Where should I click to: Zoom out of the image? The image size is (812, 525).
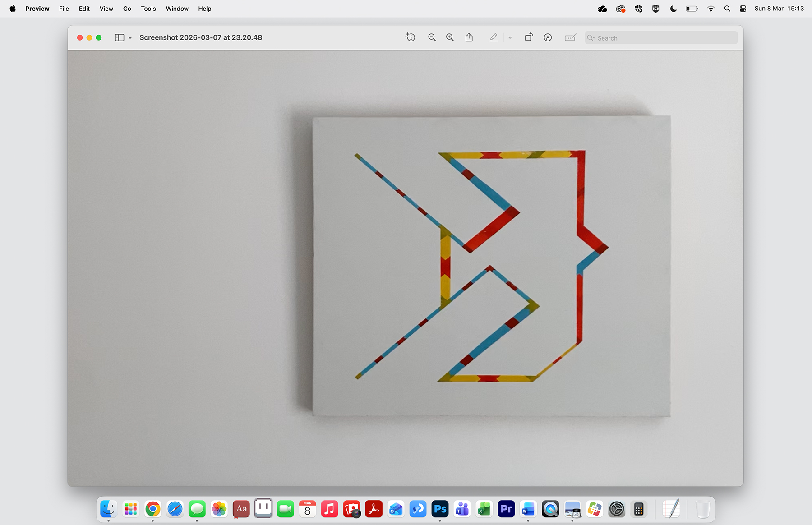(432, 37)
